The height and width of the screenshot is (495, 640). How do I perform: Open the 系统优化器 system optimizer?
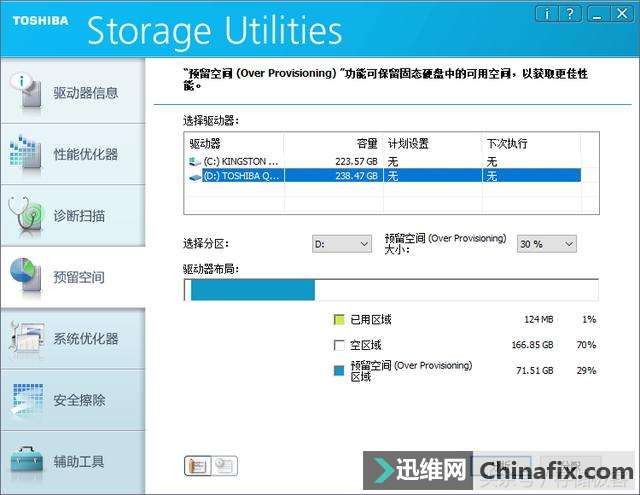tap(73, 339)
